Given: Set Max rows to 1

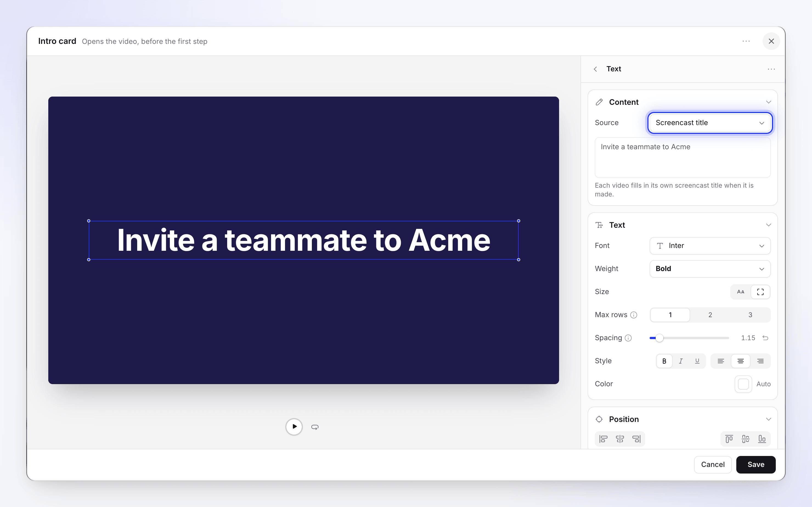Looking at the screenshot, I should point(670,315).
